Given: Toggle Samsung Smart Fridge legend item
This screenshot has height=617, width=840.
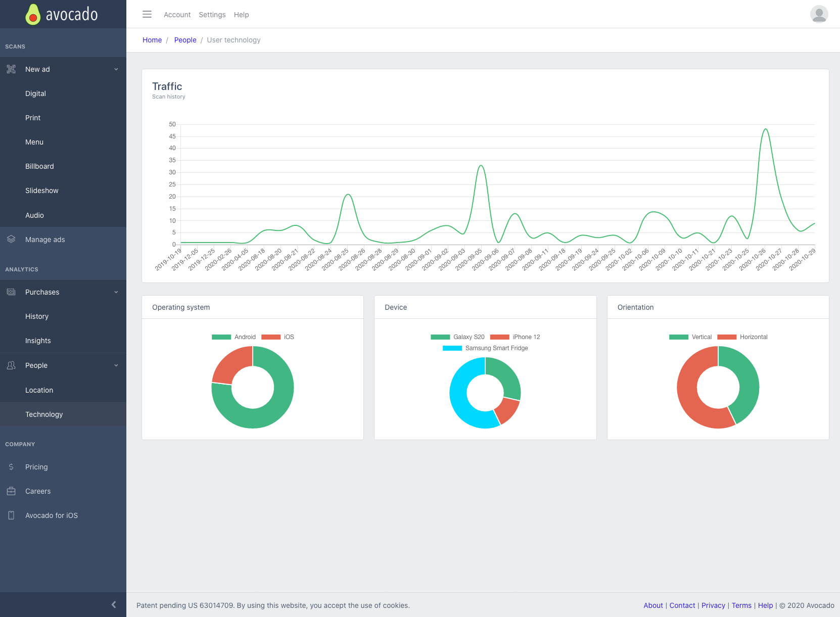Looking at the screenshot, I should pyautogui.click(x=485, y=348).
